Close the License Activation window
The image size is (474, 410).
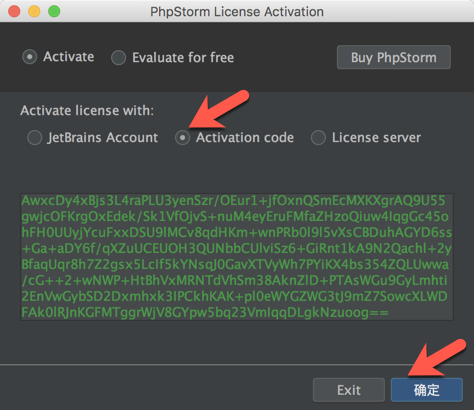click(14, 11)
